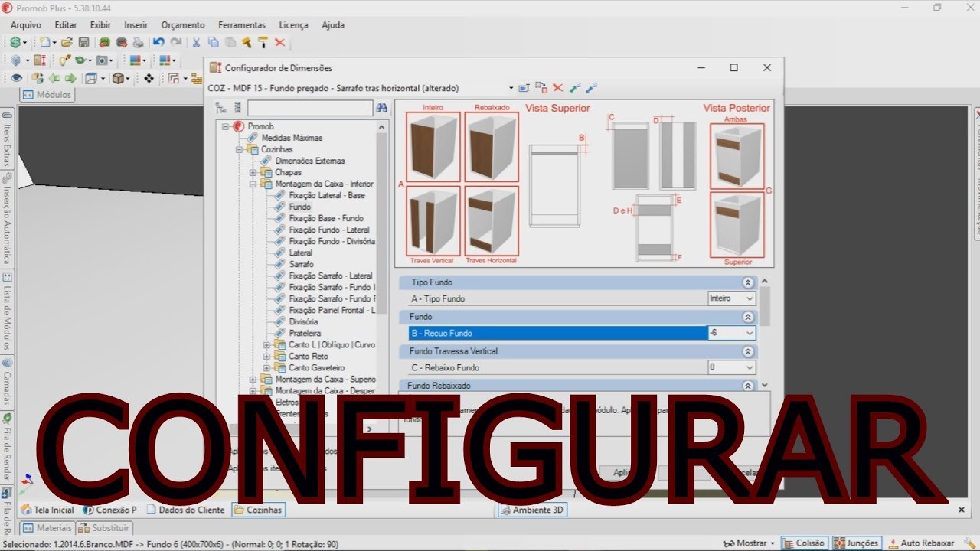Image resolution: width=980 pixels, height=551 pixels.
Task: Click the light bulb lighting icon
Action: click(64, 60)
